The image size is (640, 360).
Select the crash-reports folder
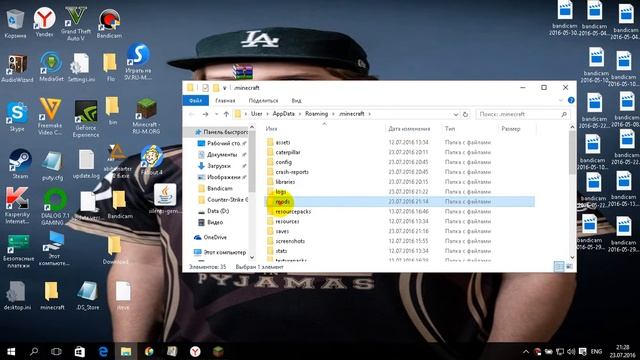(292, 172)
